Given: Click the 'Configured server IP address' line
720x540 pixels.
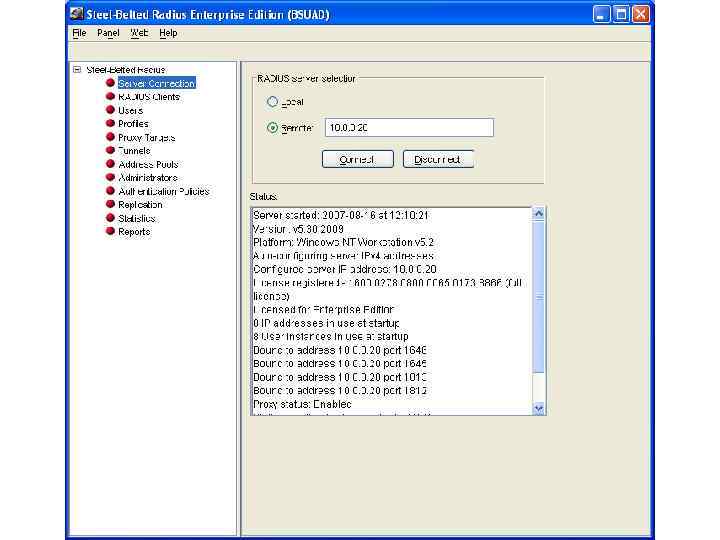Looking at the screenshot, I should [x=345, y=269].
